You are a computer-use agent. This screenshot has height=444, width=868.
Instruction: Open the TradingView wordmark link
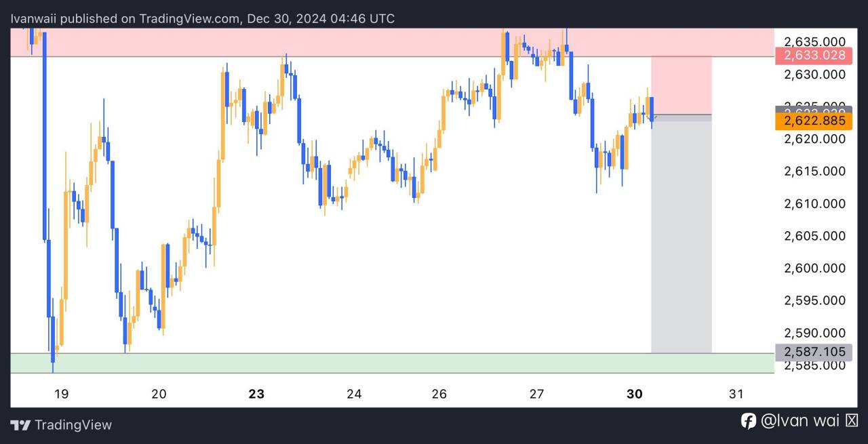(73, 425)
